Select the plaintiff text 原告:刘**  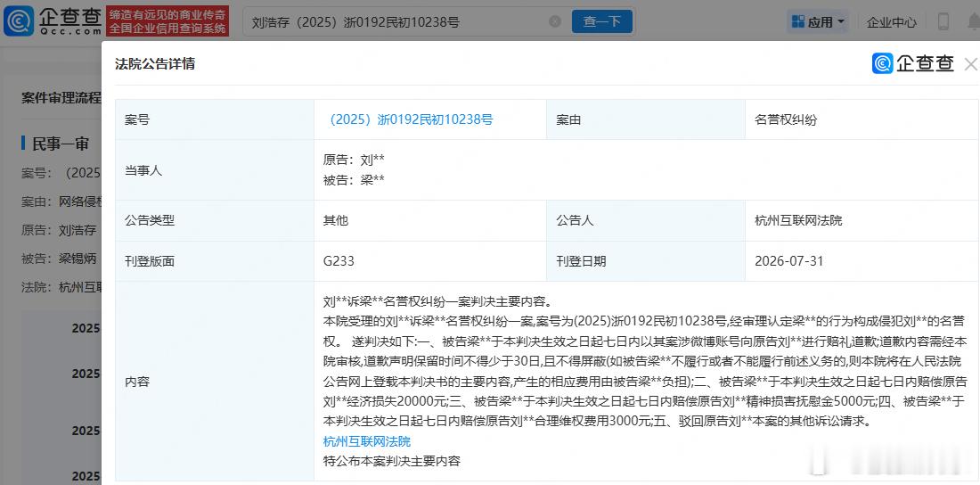click(354, 160)
